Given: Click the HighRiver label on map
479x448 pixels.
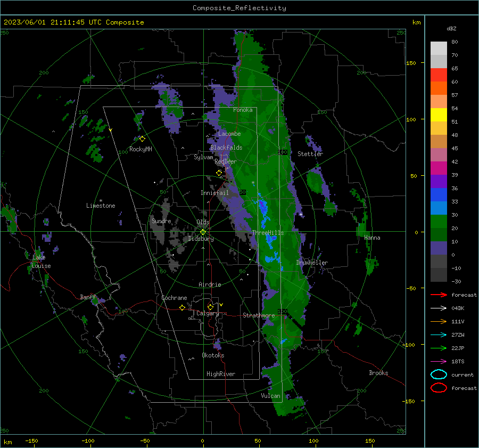Looking at the screenshot, I should (x=221, y=374).
